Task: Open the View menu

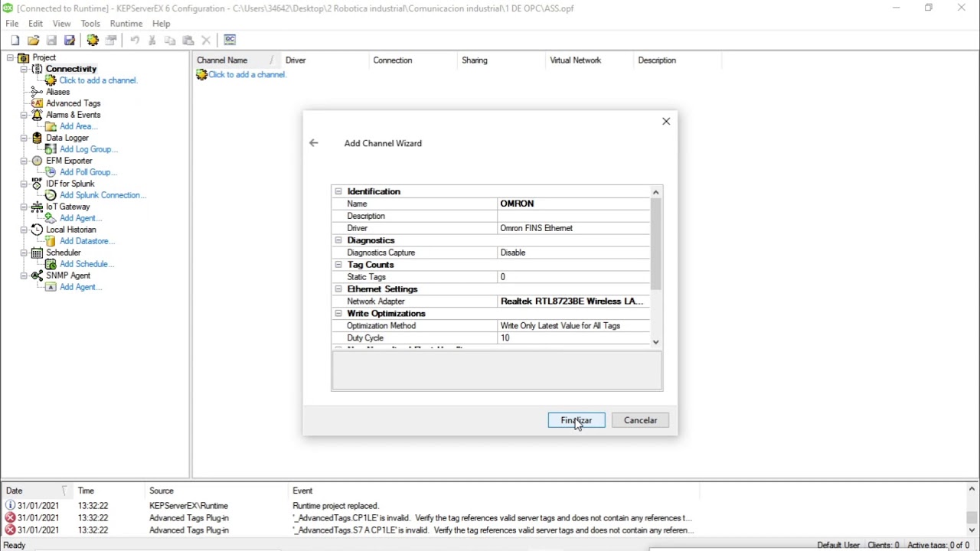Action: click(x=62, y=24)
